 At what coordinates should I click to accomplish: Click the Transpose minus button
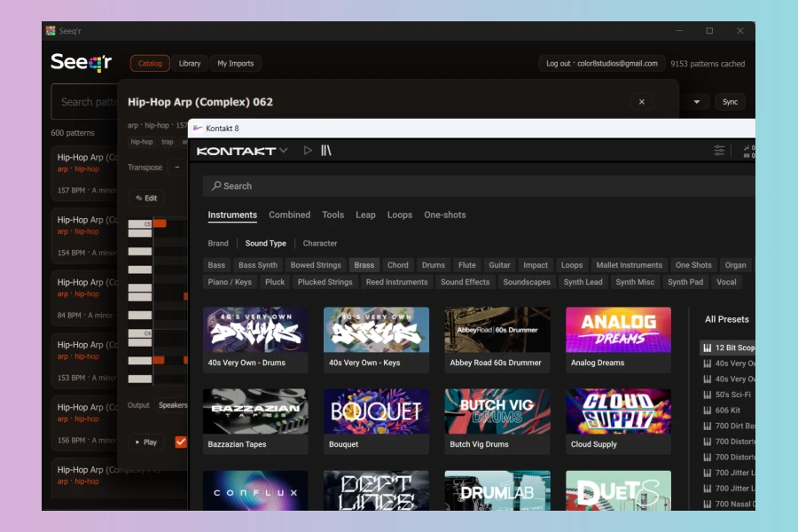(x=177, y=167)
